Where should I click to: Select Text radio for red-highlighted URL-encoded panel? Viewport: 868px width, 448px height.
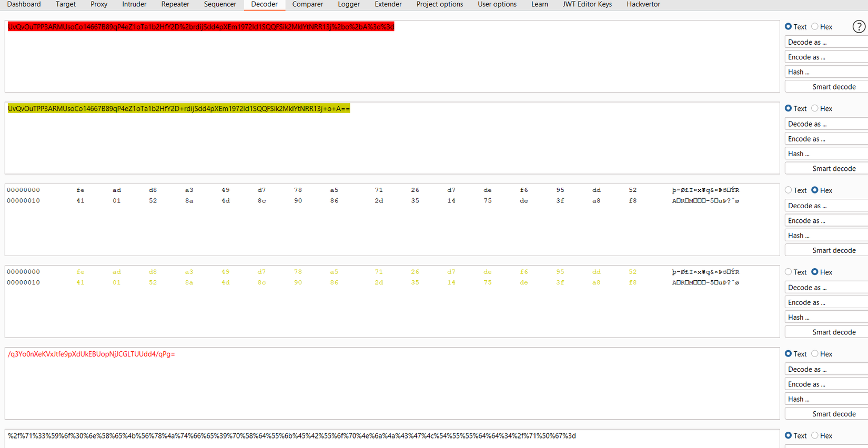(x=788, y=26)
